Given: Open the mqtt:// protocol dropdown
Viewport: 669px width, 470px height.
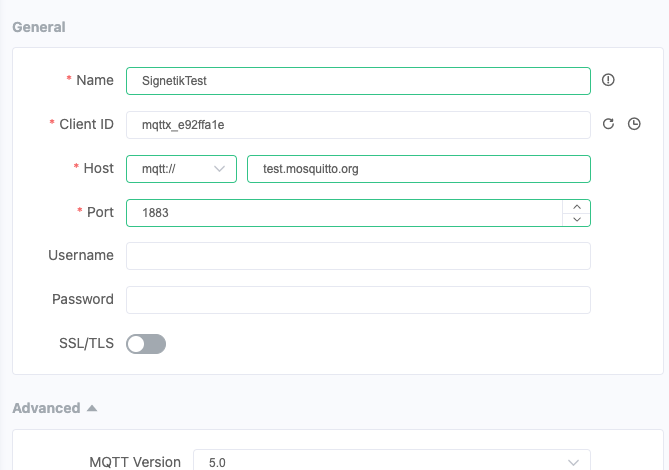Looking at the screenshot, I should pyautogui.click(x=181, y=169).
